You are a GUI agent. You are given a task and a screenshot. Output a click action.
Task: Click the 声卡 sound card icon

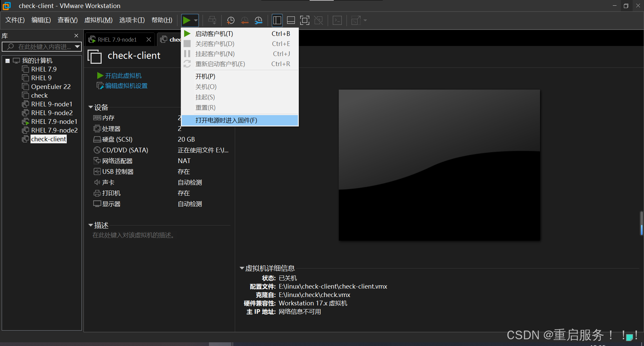[97, 182]
